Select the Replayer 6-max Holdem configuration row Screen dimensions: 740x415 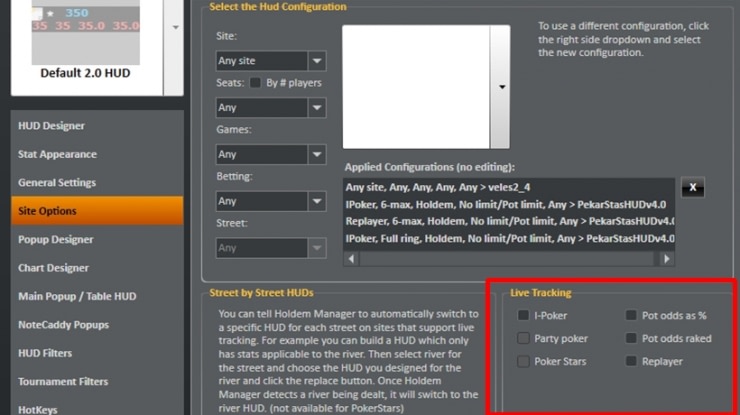tap(509, 221)
